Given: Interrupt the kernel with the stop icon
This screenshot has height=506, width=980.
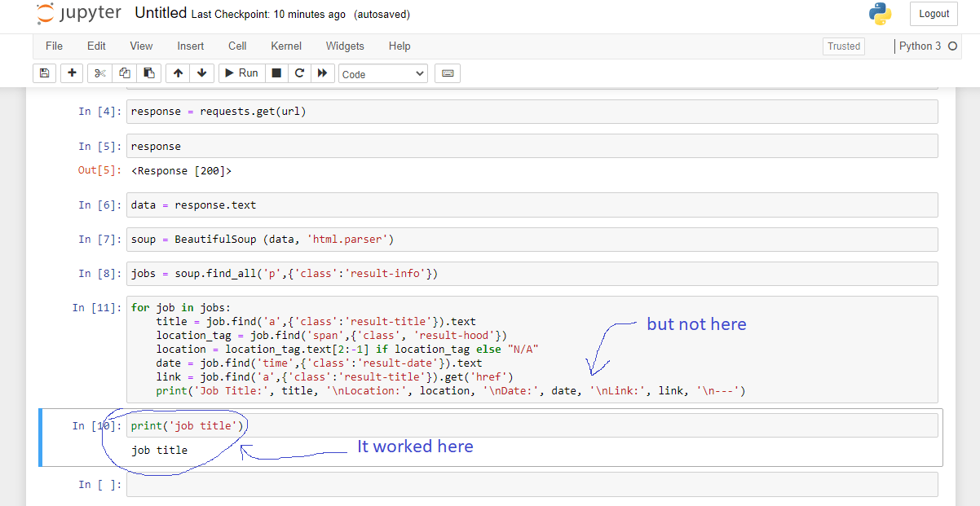Looking at the screenshot, I should (276, 73).
